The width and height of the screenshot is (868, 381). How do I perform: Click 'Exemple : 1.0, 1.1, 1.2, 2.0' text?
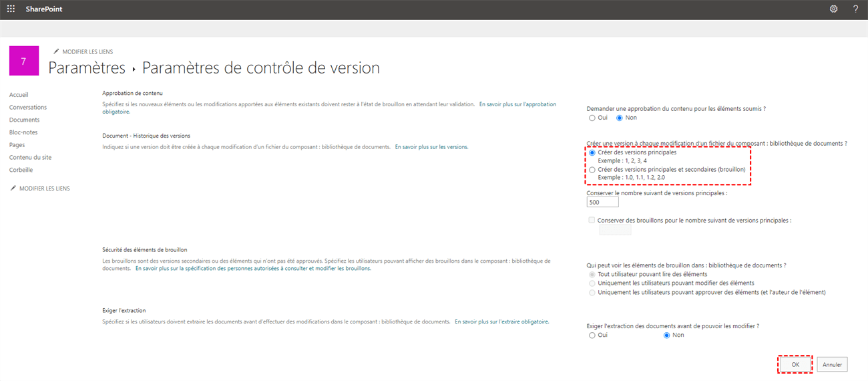pyautogui.click(x=632, y=178)
